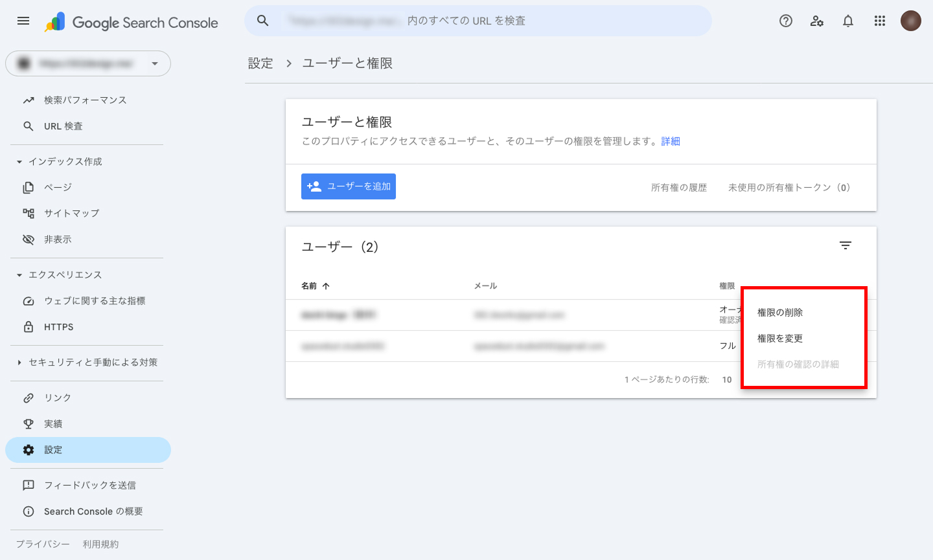933x560 pixels.
Task: Click the filter icon in users table
Action: (845, 245)
